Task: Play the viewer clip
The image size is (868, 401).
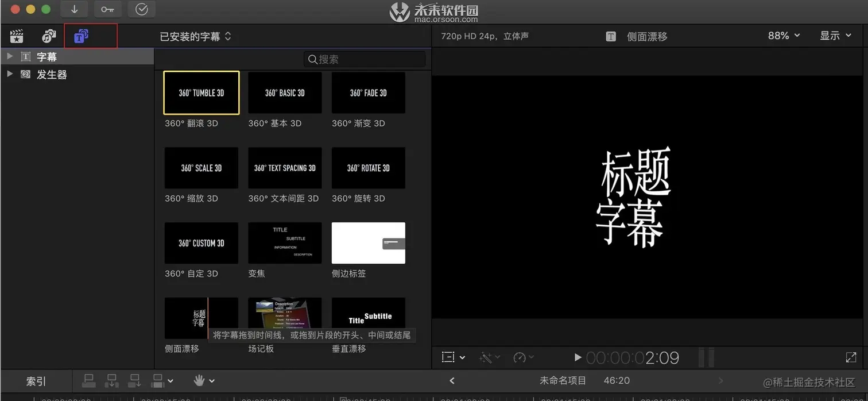Action: tap(578, 357)
